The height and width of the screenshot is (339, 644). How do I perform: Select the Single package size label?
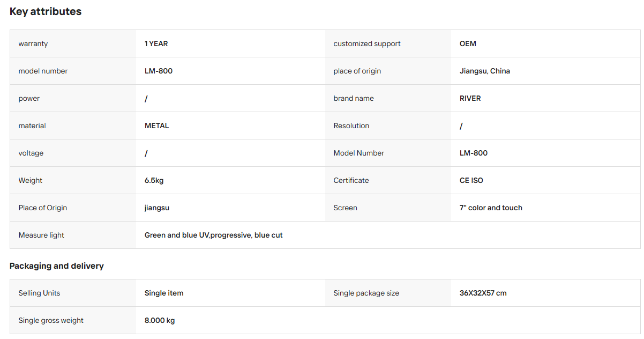[366, 293]
